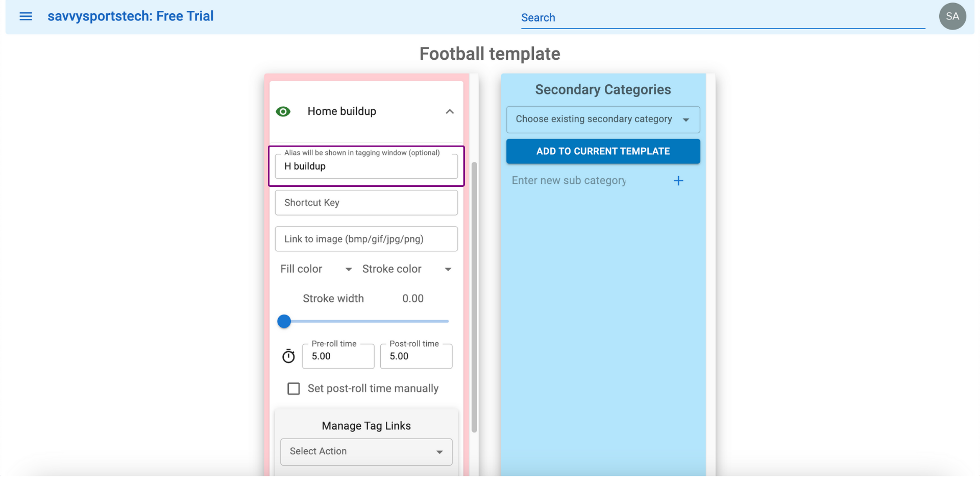Click the plus icon to add sub category

coord(678,181)
